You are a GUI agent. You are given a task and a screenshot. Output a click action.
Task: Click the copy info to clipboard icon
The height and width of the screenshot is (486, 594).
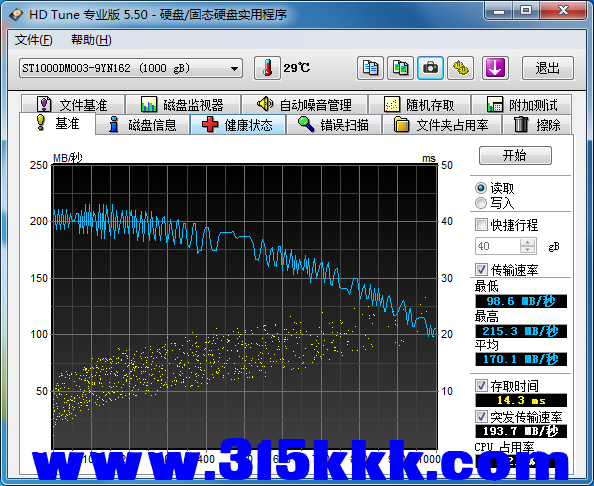pos(370,68)
